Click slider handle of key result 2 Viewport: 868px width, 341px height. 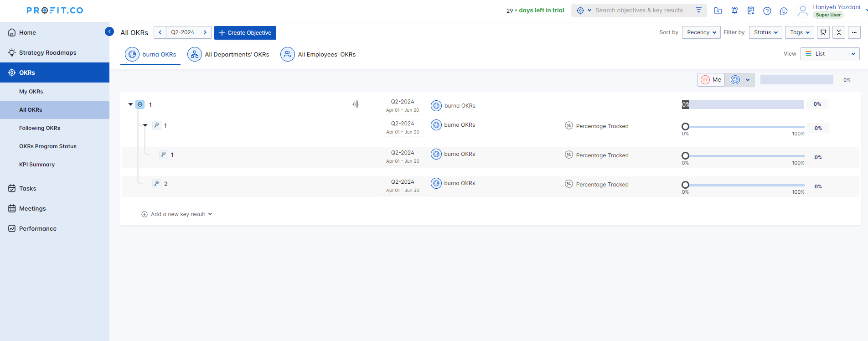tap(685, 185)
